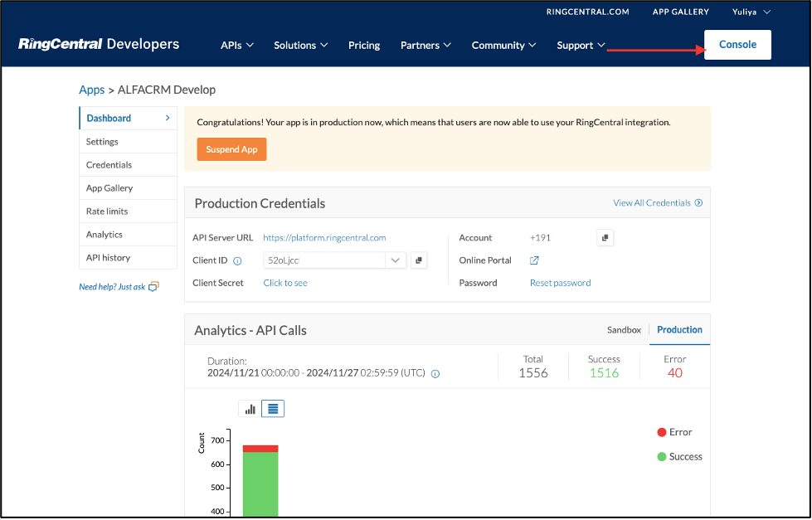Switch to the Sandbox analytics tab

click(x=624, y=330)
